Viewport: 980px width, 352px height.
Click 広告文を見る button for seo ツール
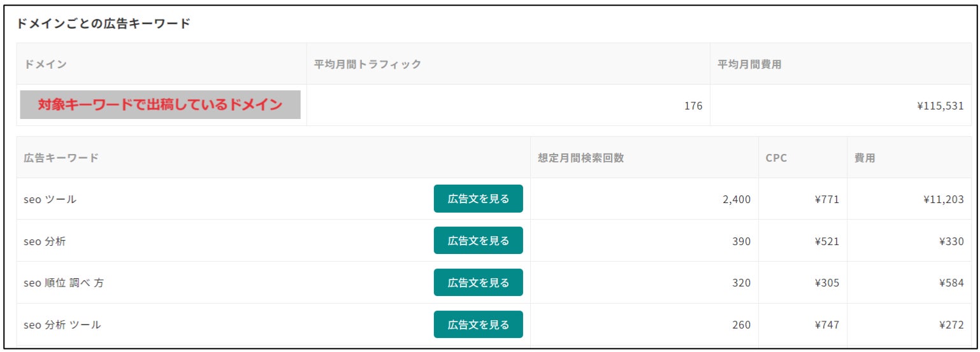click(x=478, y=199)
